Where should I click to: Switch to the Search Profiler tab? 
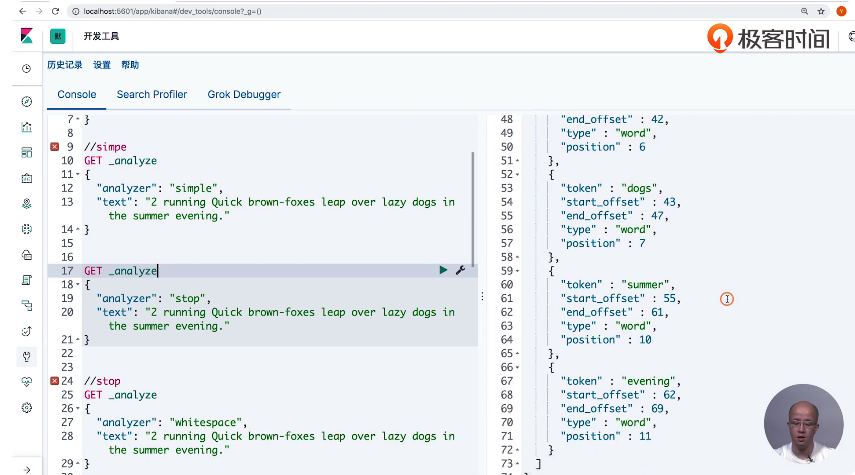152,95
